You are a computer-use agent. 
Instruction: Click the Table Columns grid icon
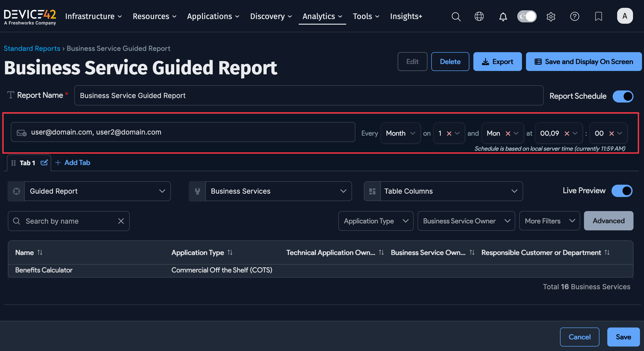[x=372, y=191]
